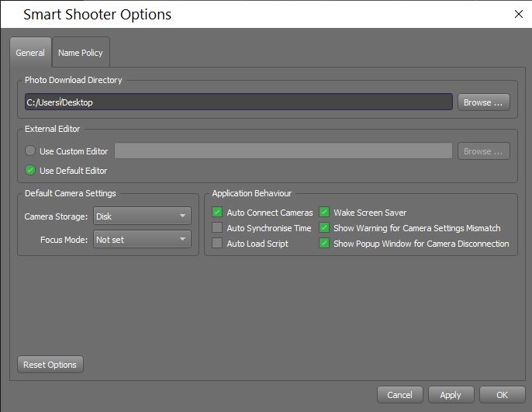Image resolution: width=532 pixels, height=412 pixels.
Task: Click the External Editor group title
Action: (x=52, y=129)
